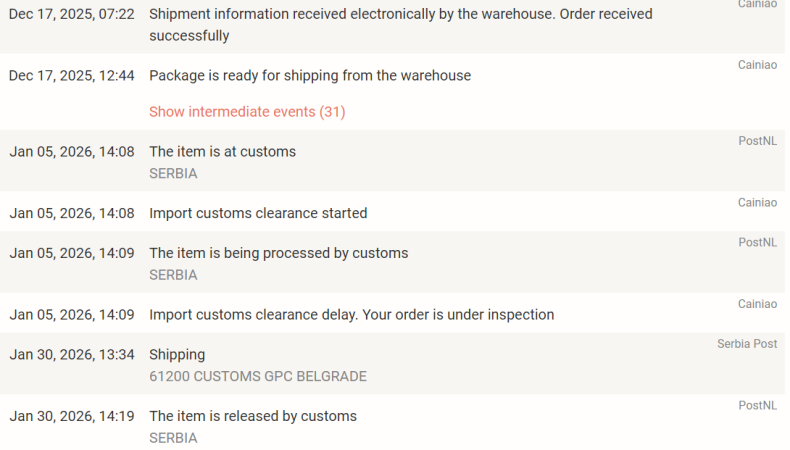Viewport: 790px width, 450px height.
Task: Click 'Import customs clearance delay' event text
Action: (351, 315)
